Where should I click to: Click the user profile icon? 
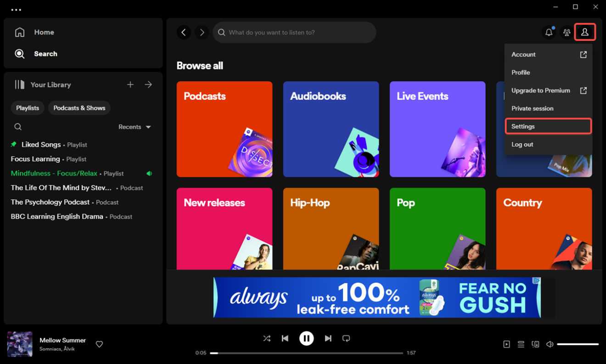[x=585, y=32]
